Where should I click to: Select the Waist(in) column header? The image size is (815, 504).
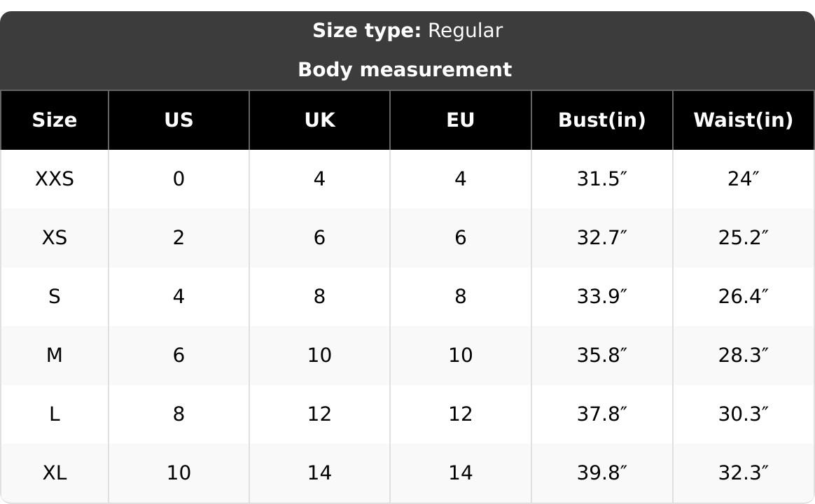coord(743,120)
